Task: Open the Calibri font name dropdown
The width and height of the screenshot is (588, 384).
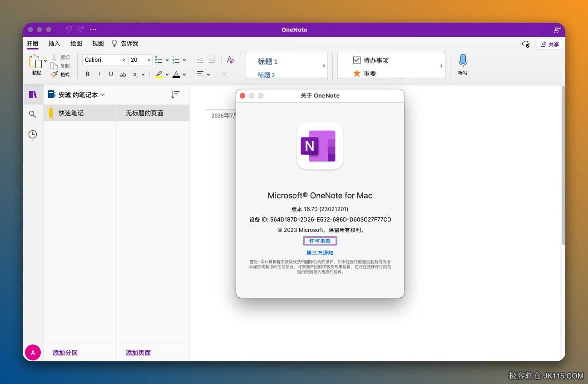Action: click(124, 60)
